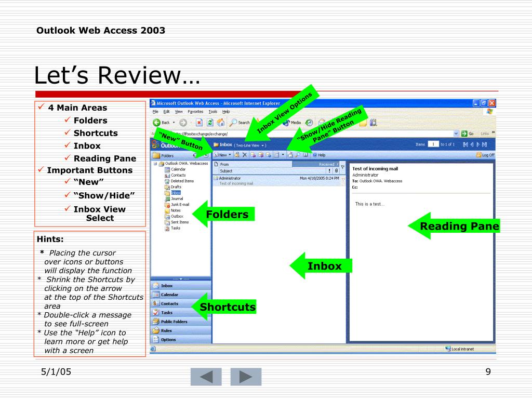Open the Address Book icon
532x399 pixels.
[305, 155]
